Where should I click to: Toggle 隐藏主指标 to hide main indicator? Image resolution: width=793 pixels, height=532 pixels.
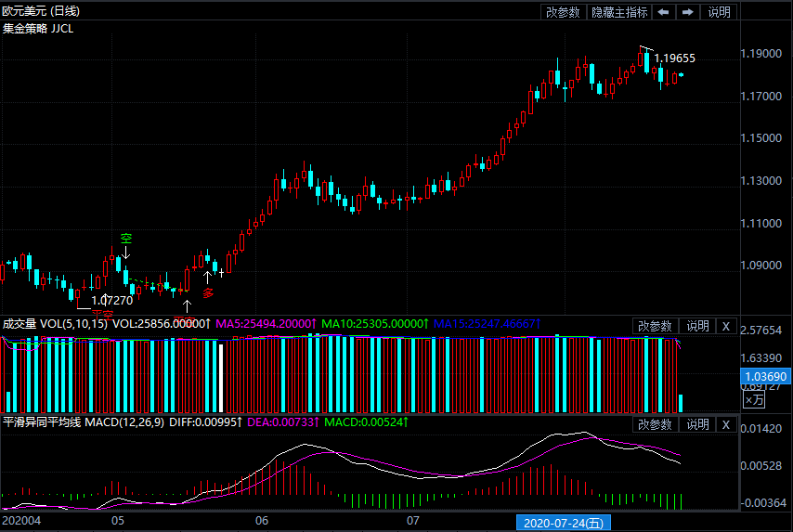(619, 12)
